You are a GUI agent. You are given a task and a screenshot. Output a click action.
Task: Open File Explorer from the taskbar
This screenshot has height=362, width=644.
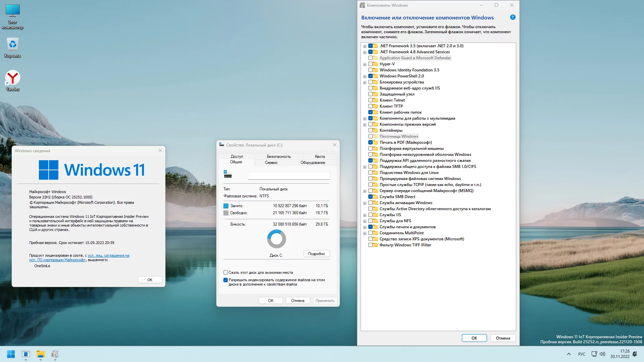coord(40,354)
